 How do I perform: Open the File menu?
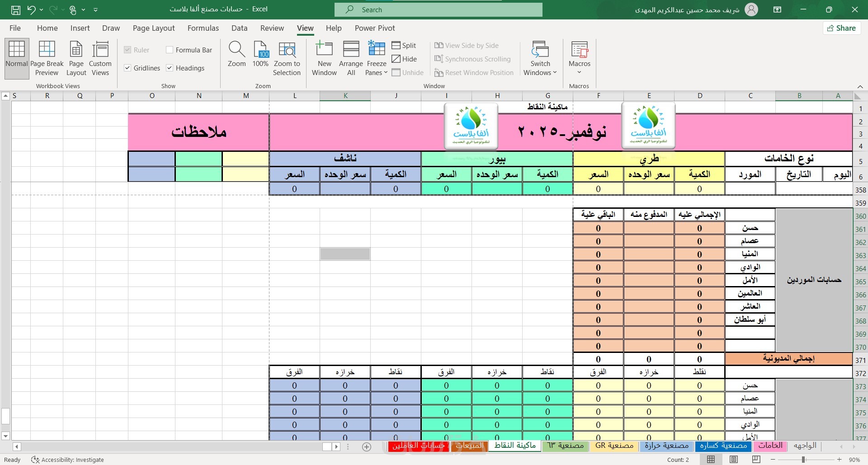click(15, 28)
